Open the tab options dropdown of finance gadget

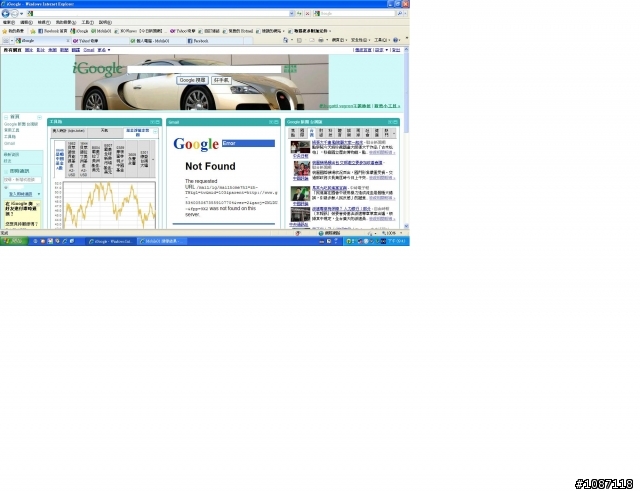pos(155,132)
